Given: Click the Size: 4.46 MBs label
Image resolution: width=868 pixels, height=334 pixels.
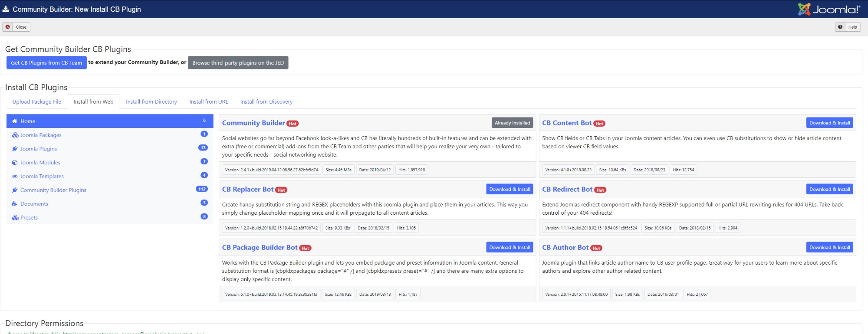Looking at the screenshot, I should coord(339,170).
